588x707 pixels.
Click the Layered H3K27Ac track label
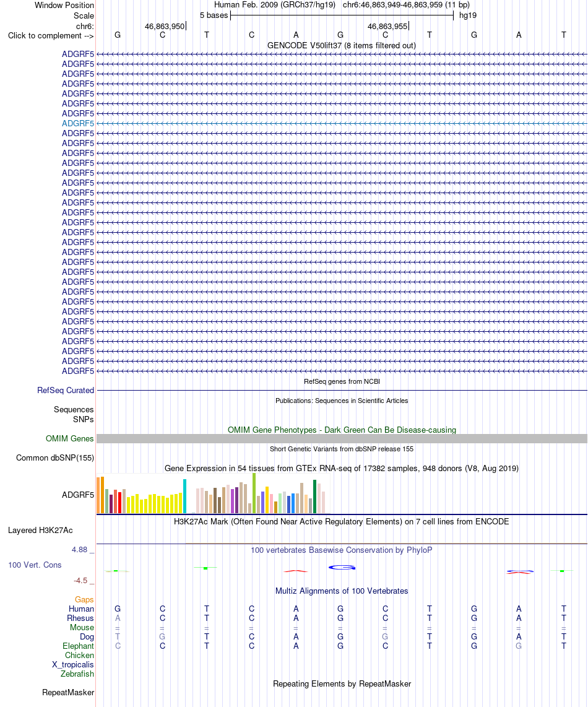point(40,531)
